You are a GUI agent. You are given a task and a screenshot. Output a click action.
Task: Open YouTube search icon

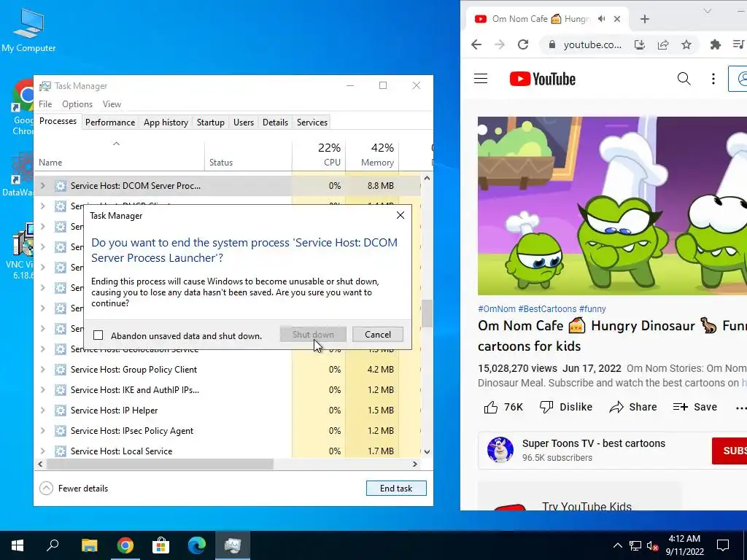pos(684,79)
